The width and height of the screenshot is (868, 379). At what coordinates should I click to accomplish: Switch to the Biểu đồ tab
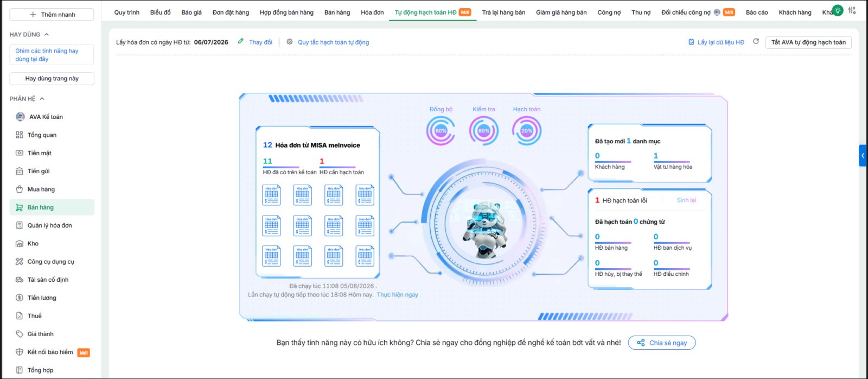161,12
